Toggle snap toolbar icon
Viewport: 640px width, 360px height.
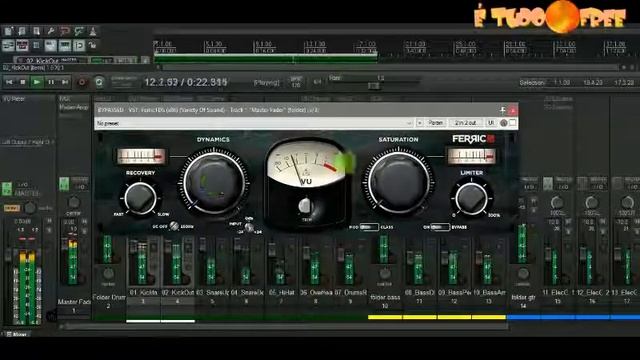[x=79, y=45]
